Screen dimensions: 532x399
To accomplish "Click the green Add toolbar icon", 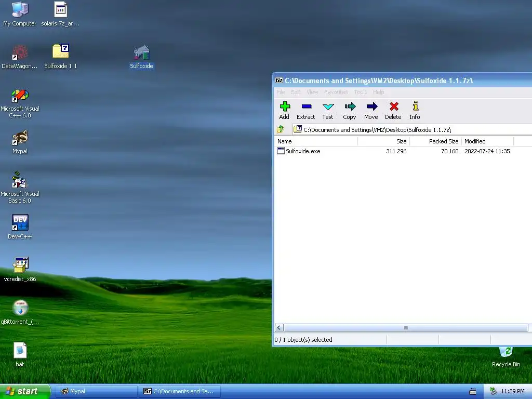I will pyautogui.click(x=285, y=107).
